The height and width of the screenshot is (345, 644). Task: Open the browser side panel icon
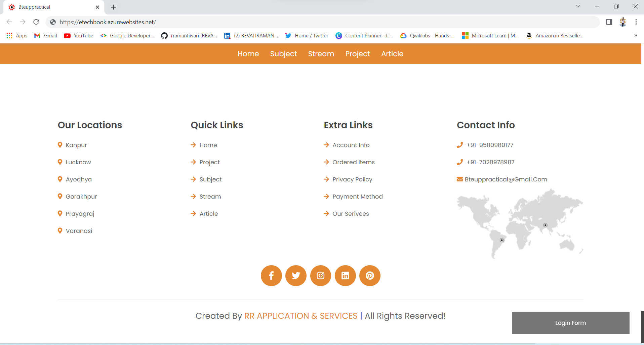click(x=608, y=22)
